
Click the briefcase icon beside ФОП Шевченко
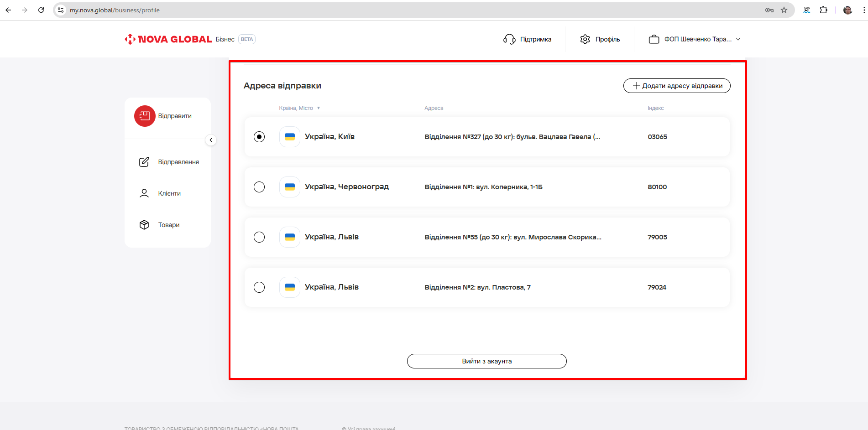(x=654, y=39)
